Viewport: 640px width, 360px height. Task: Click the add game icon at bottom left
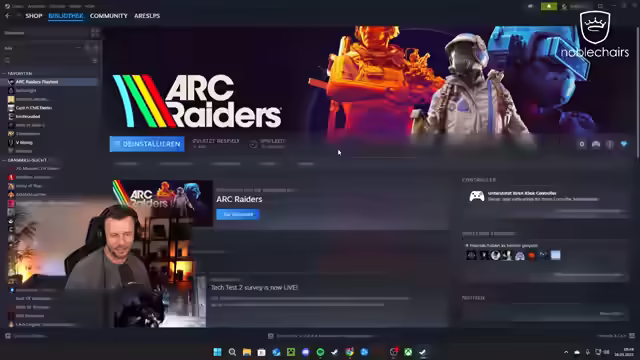(x=8, y=336)
